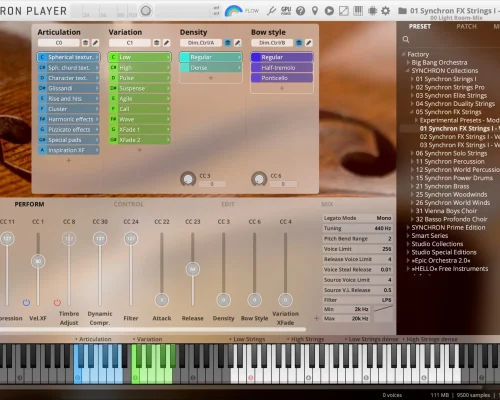Viewport: 500px width, 400px height.
Task: Select Dense density slot
Action: coord(211,68)
